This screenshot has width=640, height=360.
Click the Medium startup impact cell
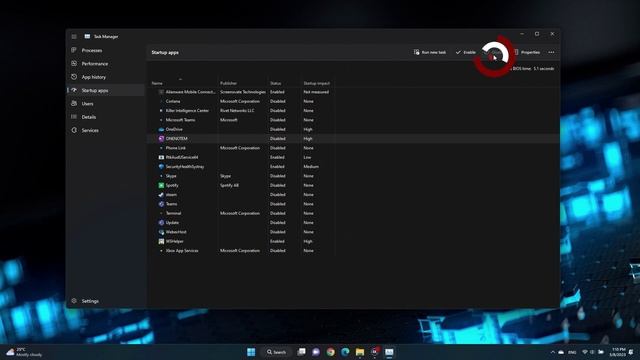click(311, 167)
